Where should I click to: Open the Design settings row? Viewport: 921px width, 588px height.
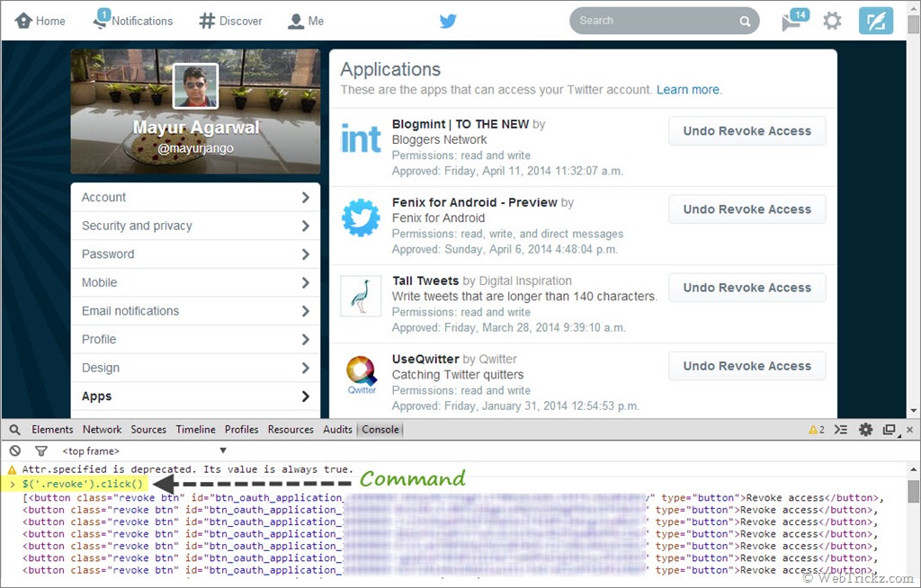click(195, 368)
